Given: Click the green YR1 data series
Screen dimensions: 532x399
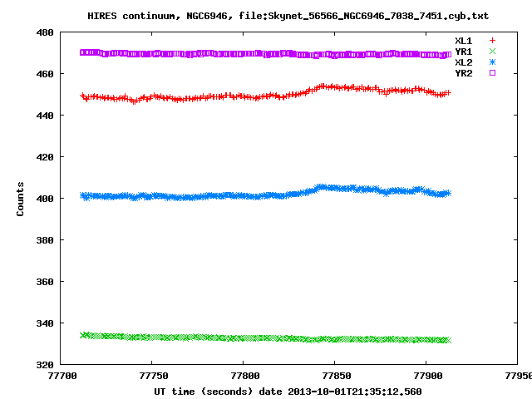Looking at the screenshot, I should click(x=266, y=338).
